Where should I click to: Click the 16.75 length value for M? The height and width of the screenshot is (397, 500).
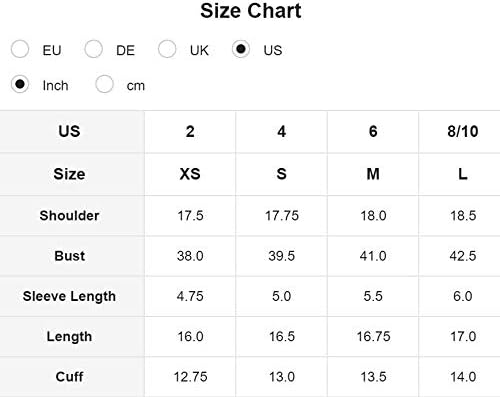(373, 337)
